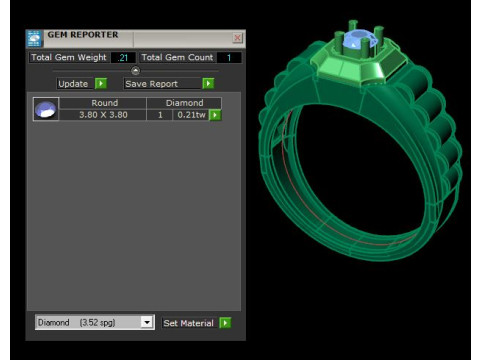This screenshot has height=360, width=480.
Task: Click the '3.80 X 3.80' size cell
Action: [103, 115]
